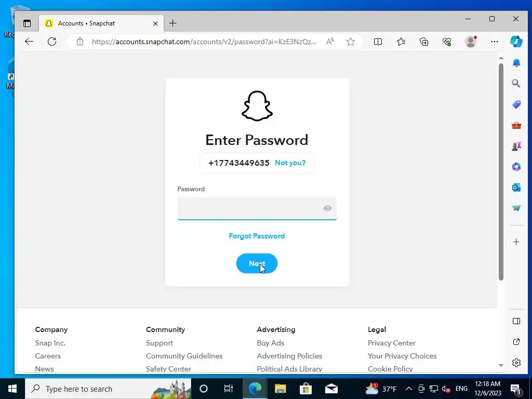Open Microsoft Store from taskbar

pyautogui.click(x=305, y=389)
